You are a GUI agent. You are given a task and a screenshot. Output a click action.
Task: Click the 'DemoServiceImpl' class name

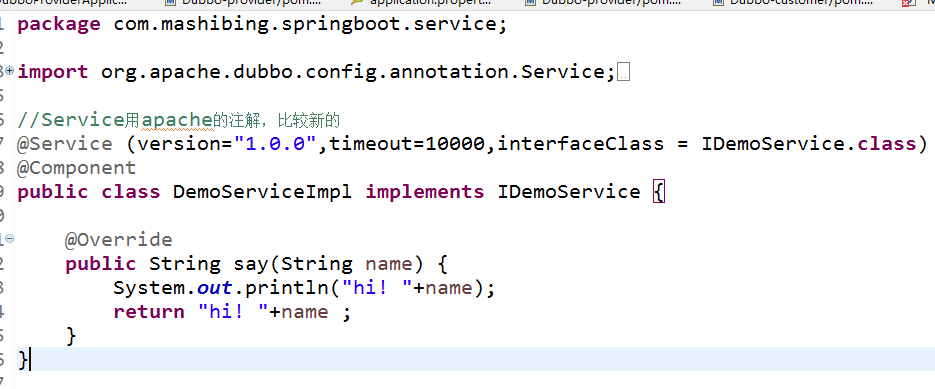coord(262,192)
